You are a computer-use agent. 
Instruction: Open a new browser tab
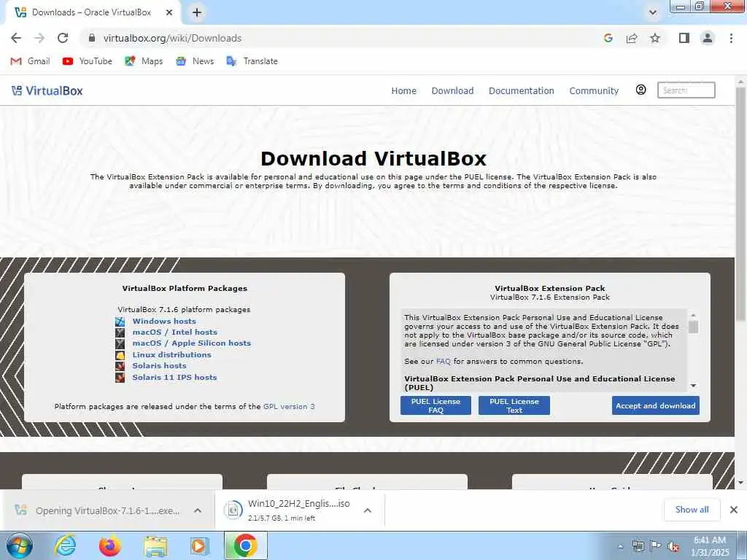click(x=197, y=12)
